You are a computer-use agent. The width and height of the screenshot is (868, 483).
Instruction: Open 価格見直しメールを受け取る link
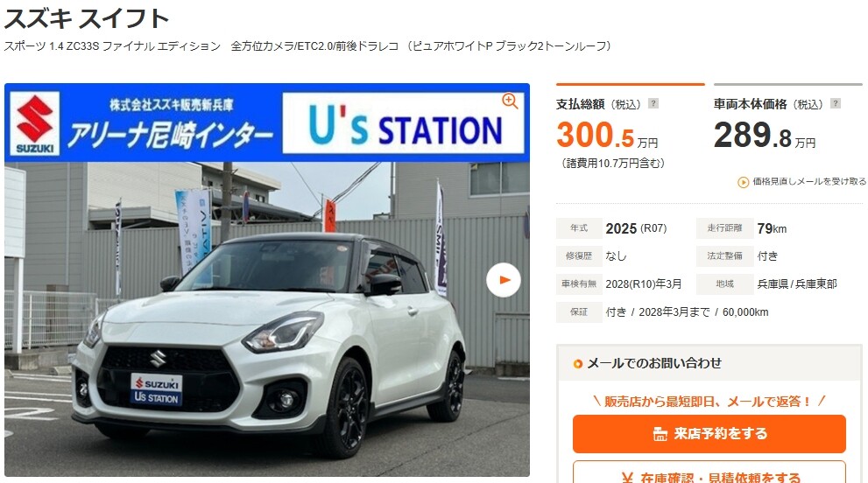coord(809,181)
